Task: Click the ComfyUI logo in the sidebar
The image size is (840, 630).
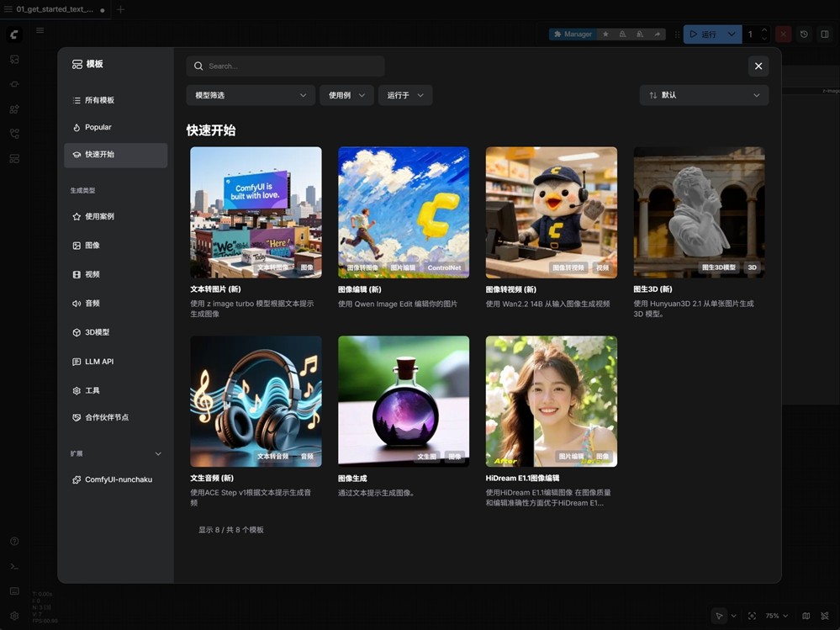Action: 14,34
